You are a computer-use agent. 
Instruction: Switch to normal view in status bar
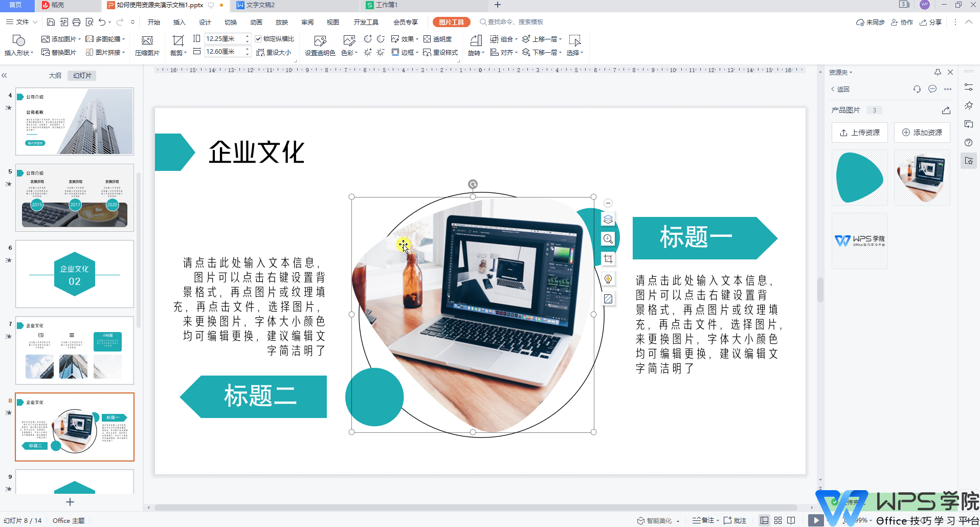(x=764, y=520)
